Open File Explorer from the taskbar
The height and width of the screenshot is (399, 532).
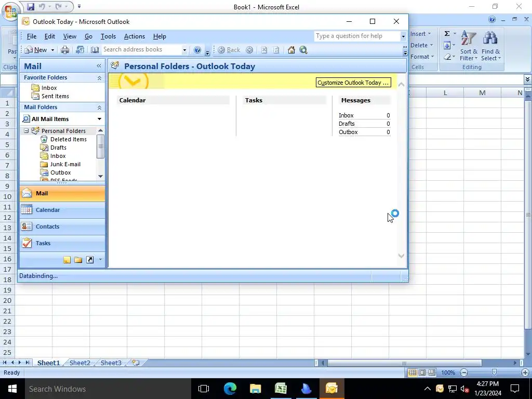pos(255,389)
